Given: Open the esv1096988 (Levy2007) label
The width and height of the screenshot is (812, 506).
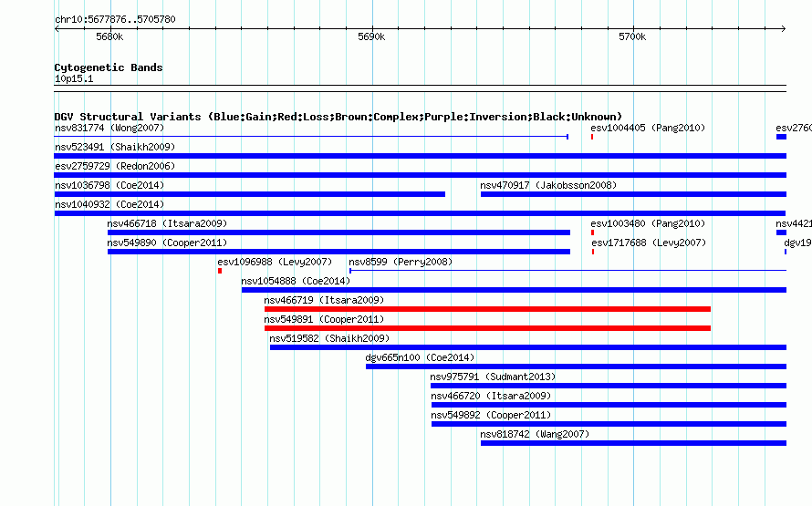Looking at the screenshot, I should click(275, 262).
